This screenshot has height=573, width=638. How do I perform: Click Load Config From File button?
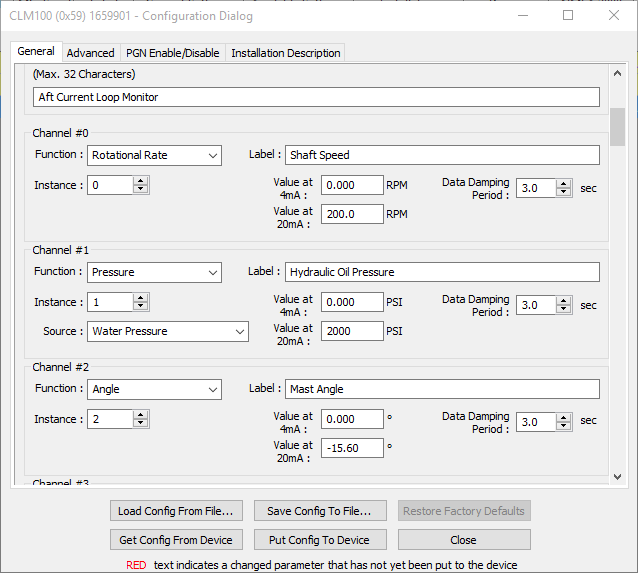point(175,511)
